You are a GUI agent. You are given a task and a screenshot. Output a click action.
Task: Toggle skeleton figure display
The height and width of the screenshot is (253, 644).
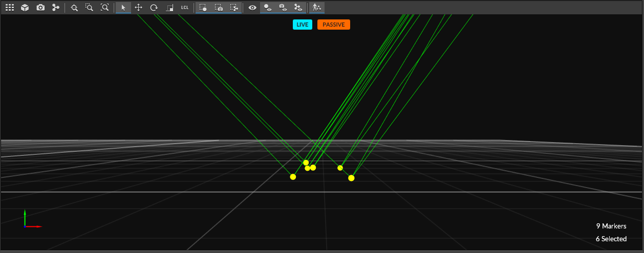[x=317, y=8]
